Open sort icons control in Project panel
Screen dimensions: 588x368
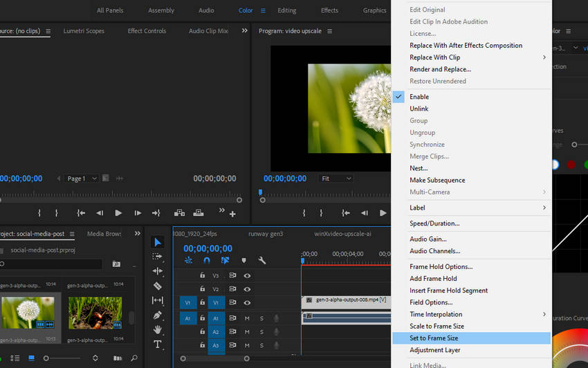coord(95,358)
